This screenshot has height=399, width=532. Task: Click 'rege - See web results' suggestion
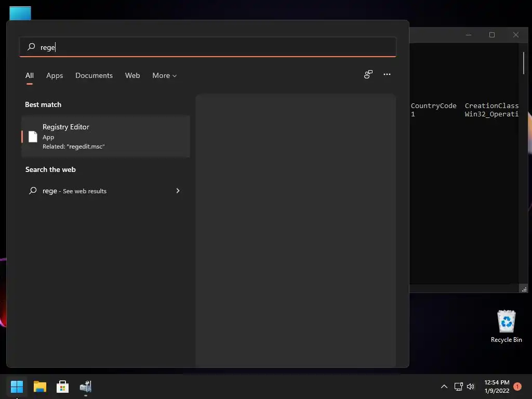[105, 191]
